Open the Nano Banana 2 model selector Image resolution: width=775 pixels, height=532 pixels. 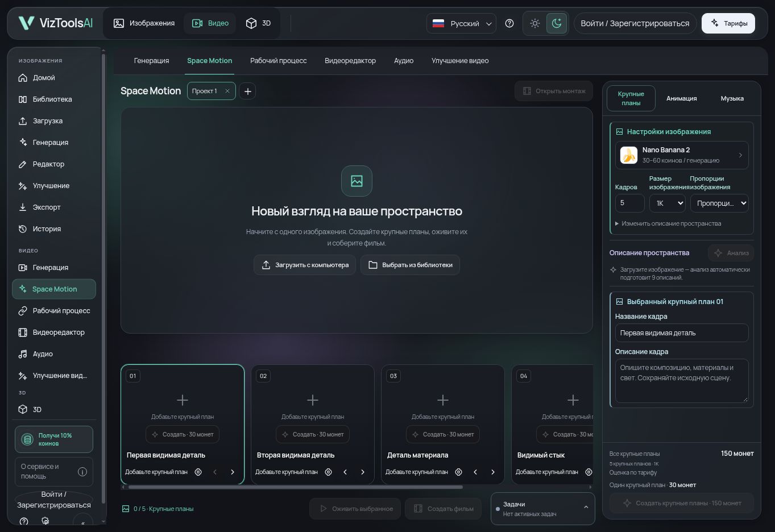coord(682,155)
